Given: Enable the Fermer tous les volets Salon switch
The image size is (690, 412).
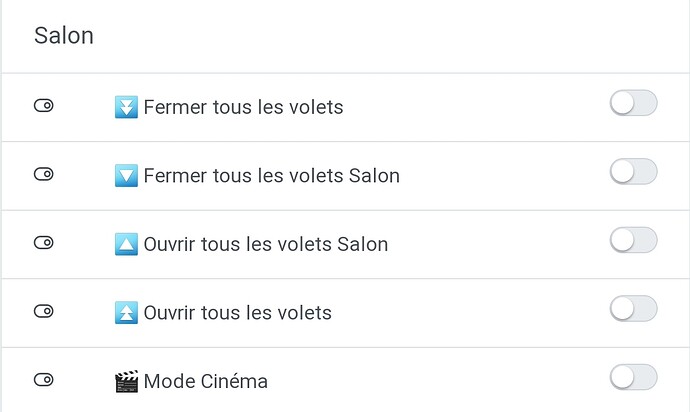Looking at the screenshot, I should point(633,172).
